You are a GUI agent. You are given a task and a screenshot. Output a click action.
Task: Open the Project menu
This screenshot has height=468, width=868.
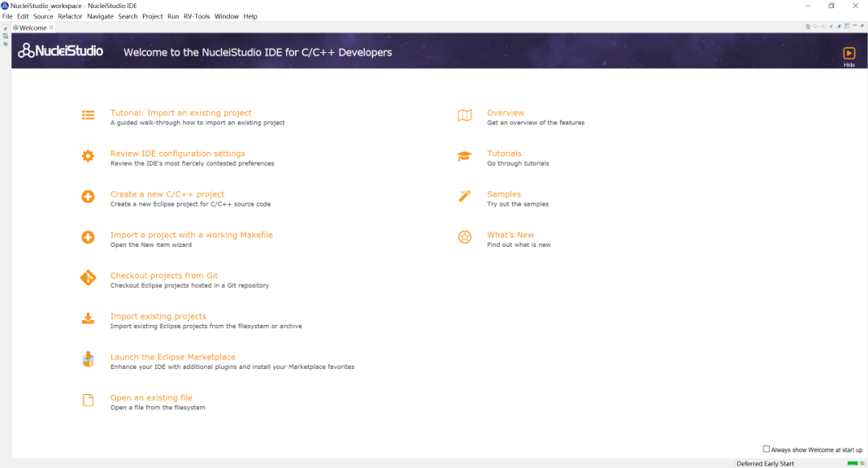(152, 17)
